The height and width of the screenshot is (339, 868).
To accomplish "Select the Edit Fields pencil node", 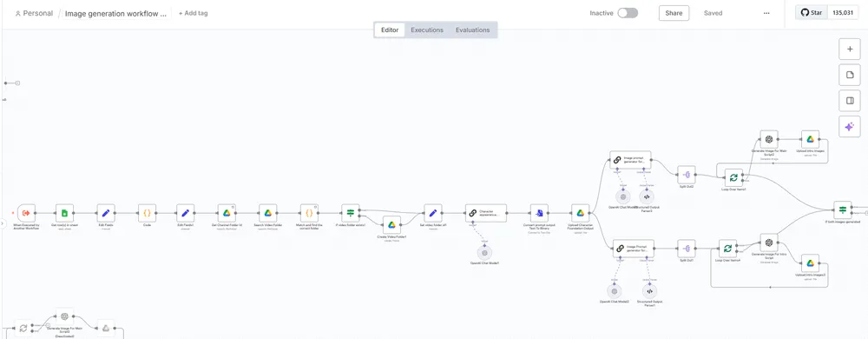I will 106,213.
